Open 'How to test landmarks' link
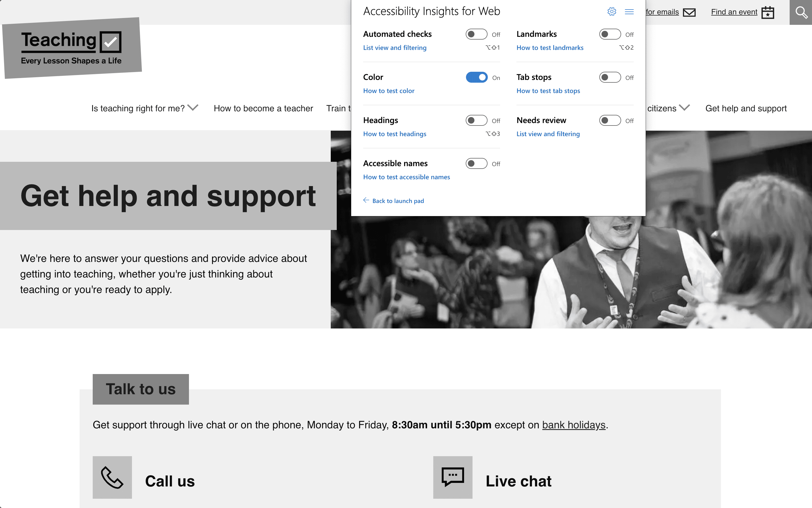812x508 pixels. [550, 48]
